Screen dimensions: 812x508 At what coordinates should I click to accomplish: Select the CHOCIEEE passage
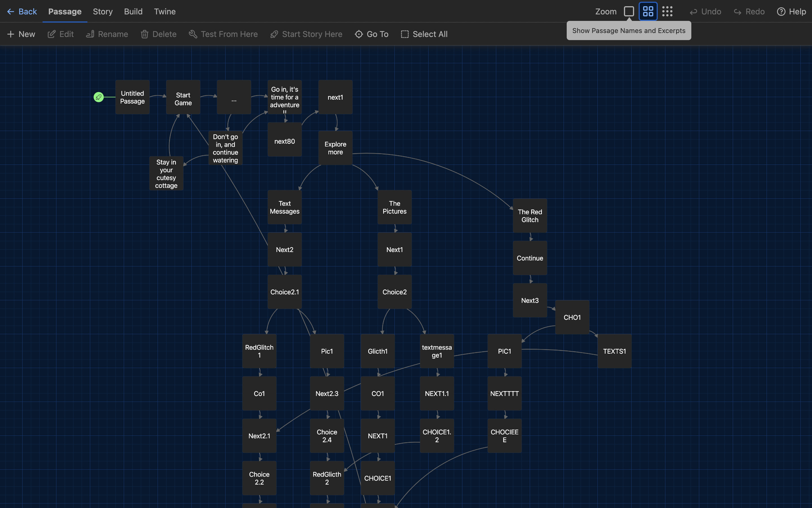pyautogui.click(x=504, y=436)
